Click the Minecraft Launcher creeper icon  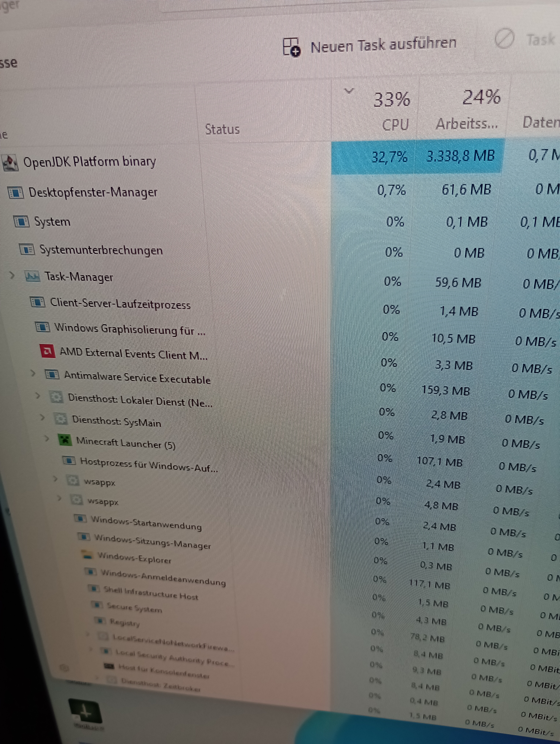click(x=65, y=440)
